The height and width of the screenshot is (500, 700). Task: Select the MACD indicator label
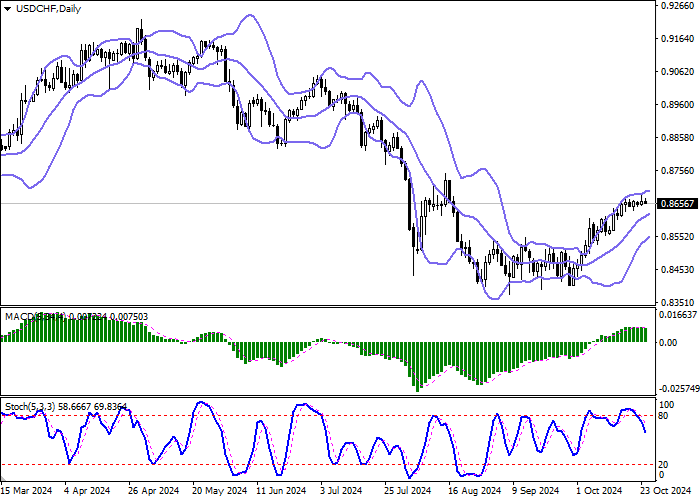(76, 317)
